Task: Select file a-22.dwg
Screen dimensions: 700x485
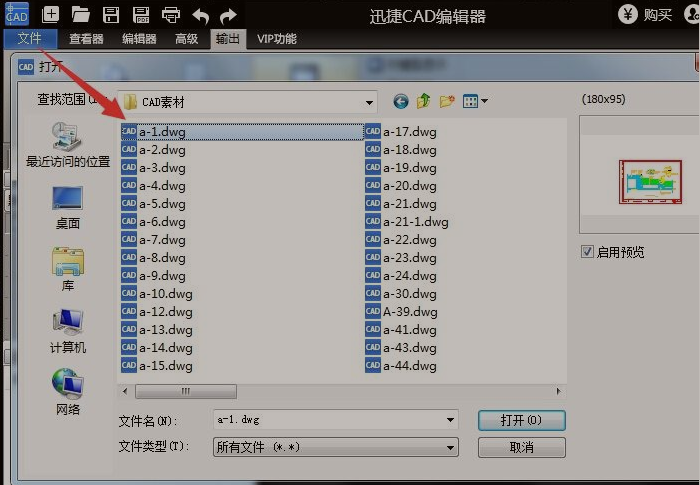Action: tap(401, 239)
